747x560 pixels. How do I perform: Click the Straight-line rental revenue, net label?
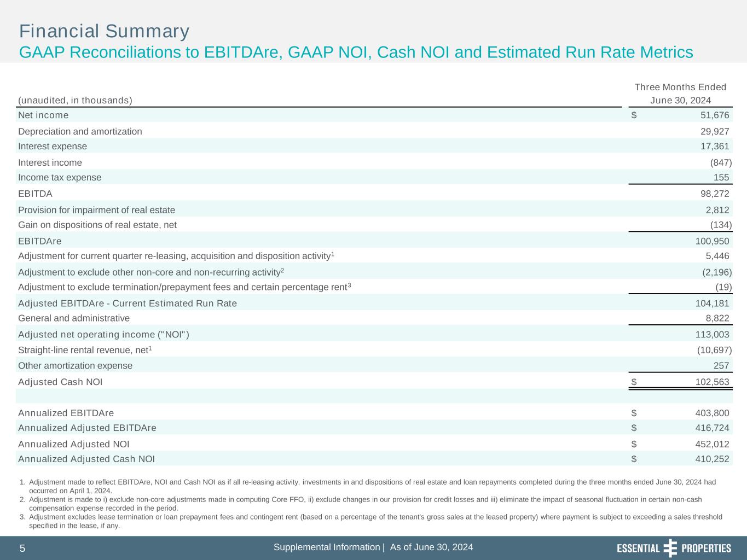coord(83,350)
